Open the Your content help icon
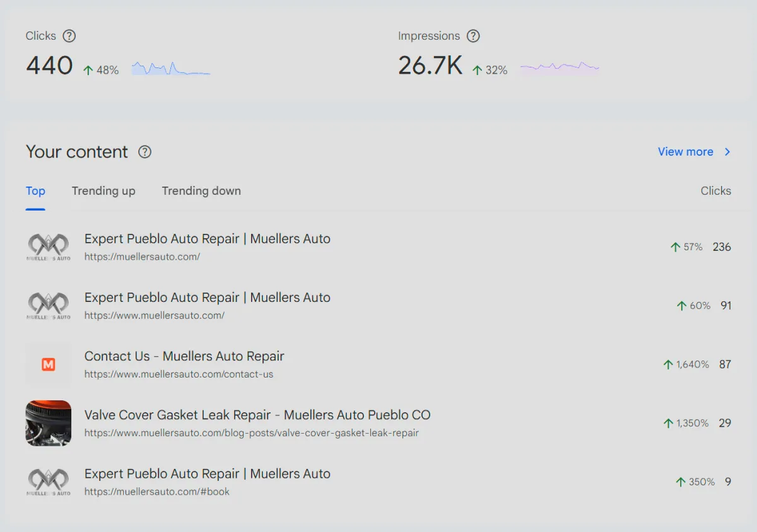This screenshot has height=532, width=757. [x=145, y=152]
